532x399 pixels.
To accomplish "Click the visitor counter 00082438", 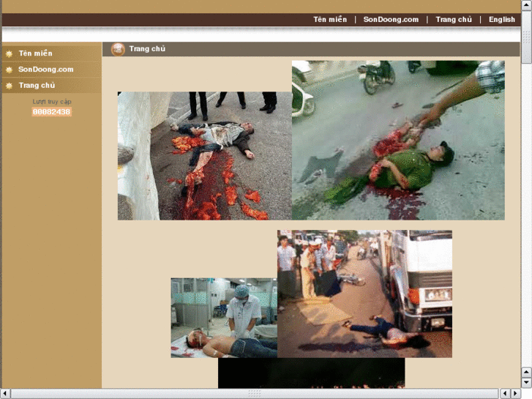I will click(x=51, y=112).
